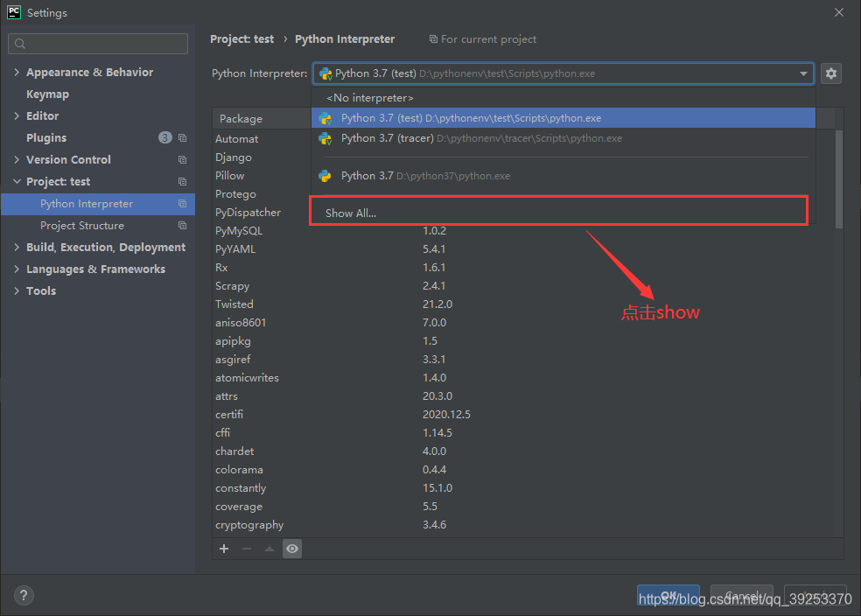
Task: Click the Plugins update count badge
Action: [165, 137]
